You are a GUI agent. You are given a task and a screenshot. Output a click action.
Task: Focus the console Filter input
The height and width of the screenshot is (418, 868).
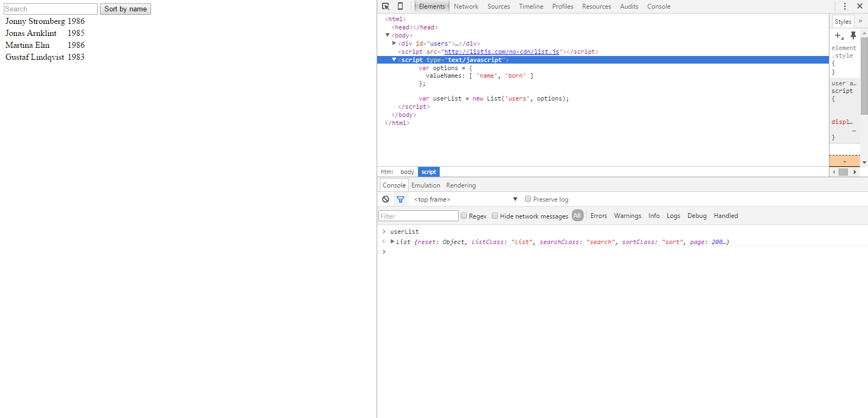(x=418, y=216)
